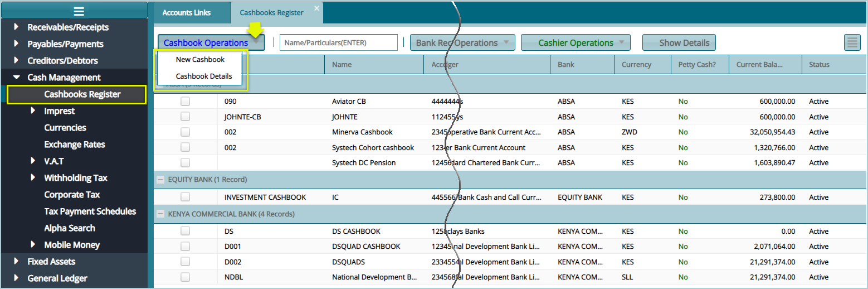The height and width of the screenshot is (289, 868).
Task: Focus the Name/Particulars search field
Action: click(339, 42)
